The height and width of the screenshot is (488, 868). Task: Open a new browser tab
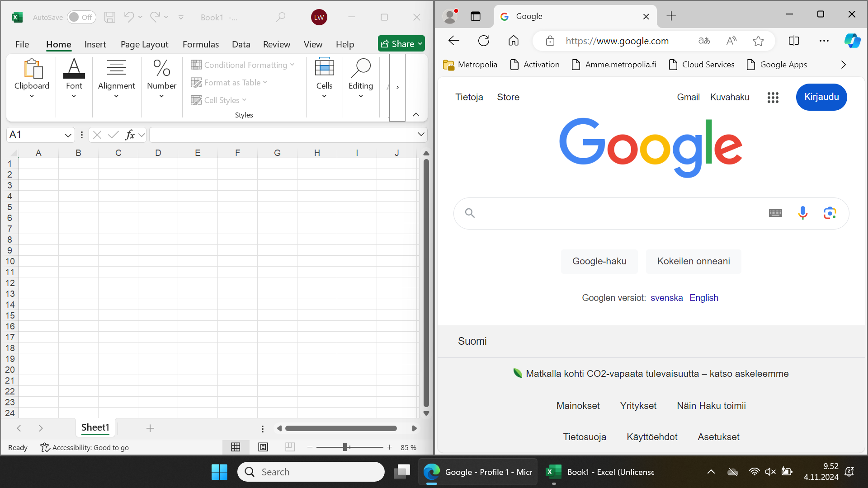coord(671,16)
